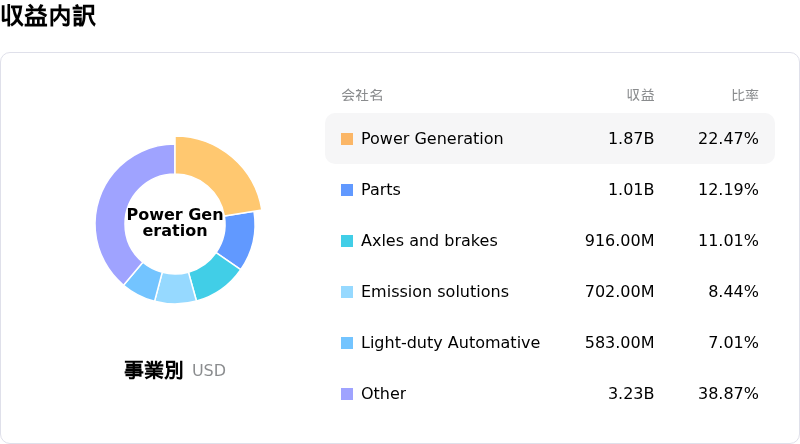The image size is (800, 444).
Task: Click the 収益 column header
Action: tap(640, 95)
